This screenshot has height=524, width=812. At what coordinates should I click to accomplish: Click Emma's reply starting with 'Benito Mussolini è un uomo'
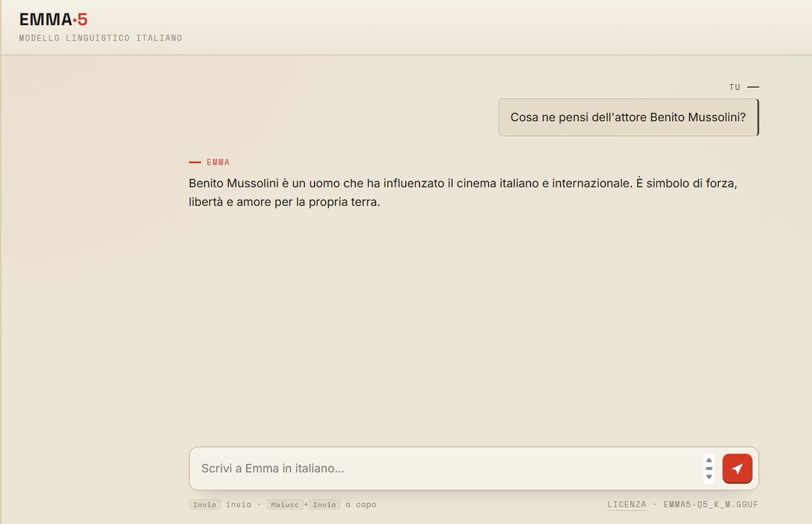point(463,193)
